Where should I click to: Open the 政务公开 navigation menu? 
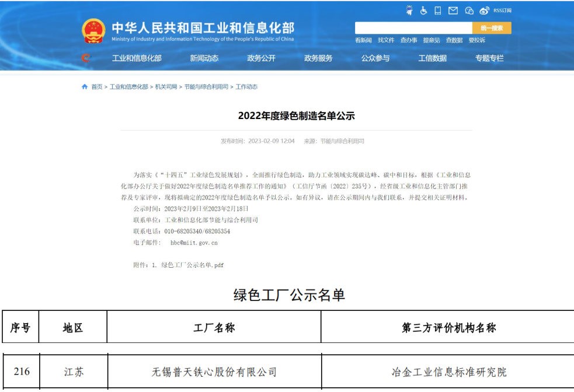pyautogui.click(x=261, y=58)
